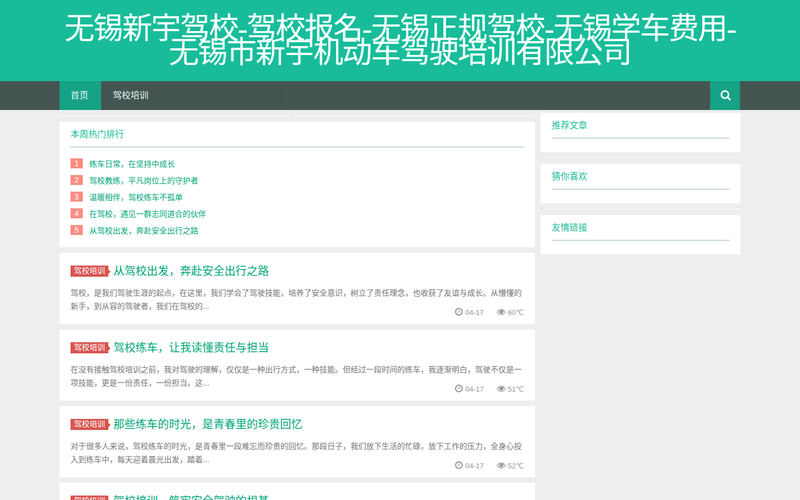The image size is (800, 500).
Task: Click eye views icon showing 52℃
Action: (501, 465)
